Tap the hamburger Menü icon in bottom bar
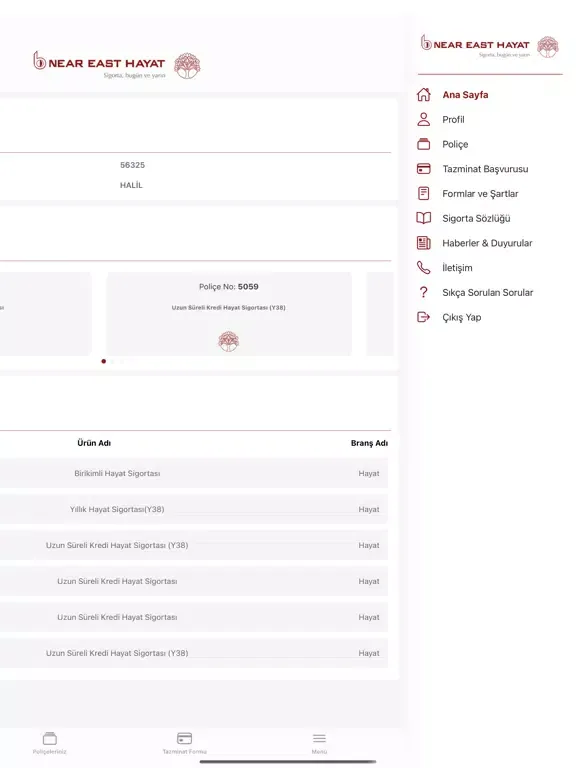 (319, 738)
